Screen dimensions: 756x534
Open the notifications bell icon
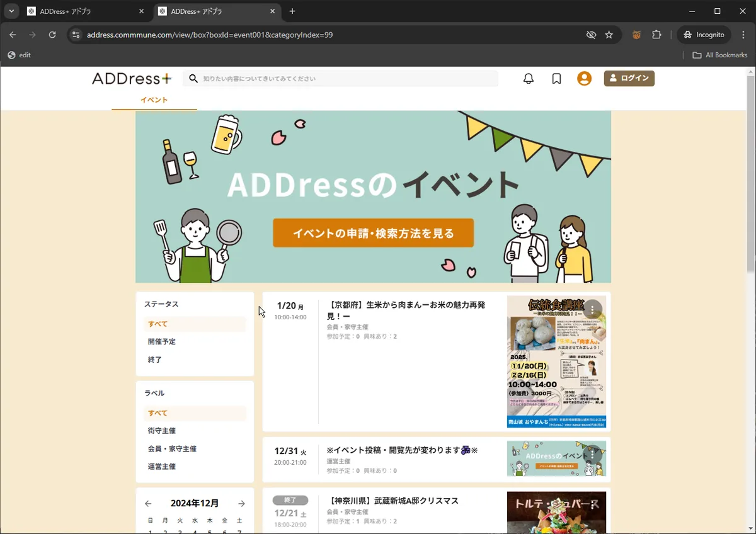click(x=529, y=79)
